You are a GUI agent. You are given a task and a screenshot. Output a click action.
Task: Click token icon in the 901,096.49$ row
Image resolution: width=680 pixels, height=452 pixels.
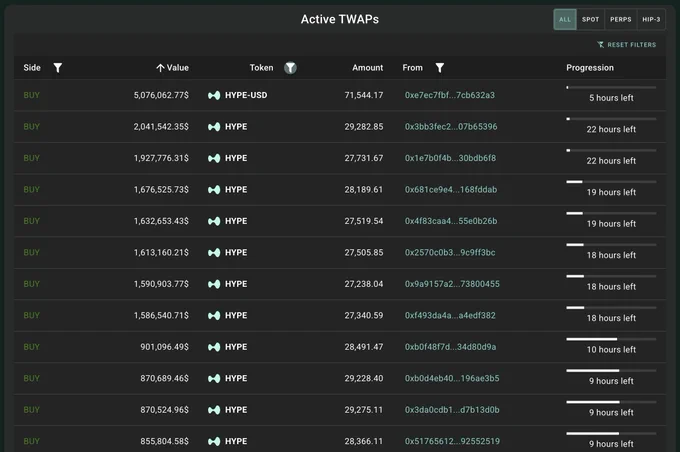[x=214, y=347]
